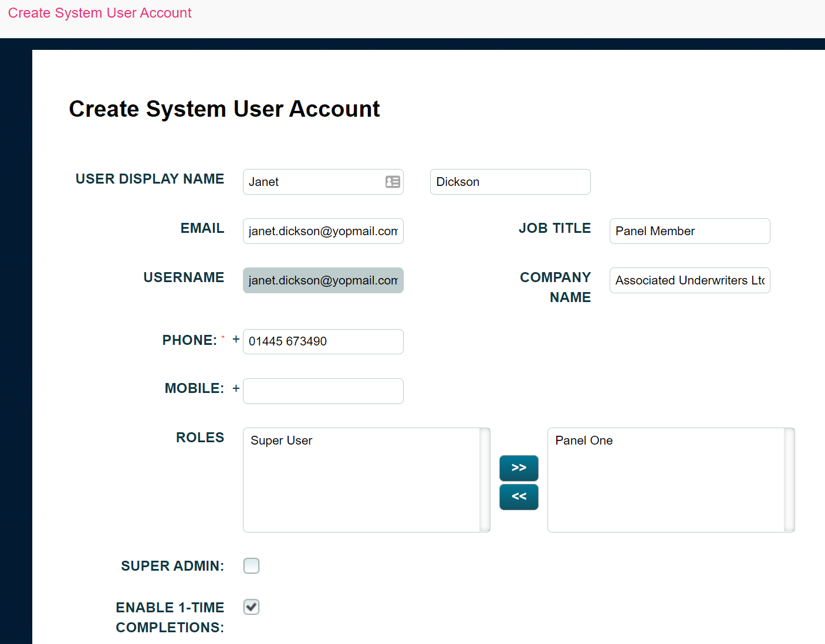Viewport: 825px width, 644px height.
Task: Uncheck Enable 1-Time Completions checkbox
Action: 251,606
